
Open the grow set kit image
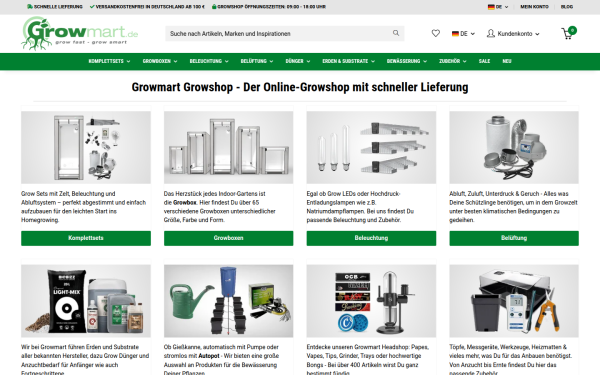pos(86,147)
